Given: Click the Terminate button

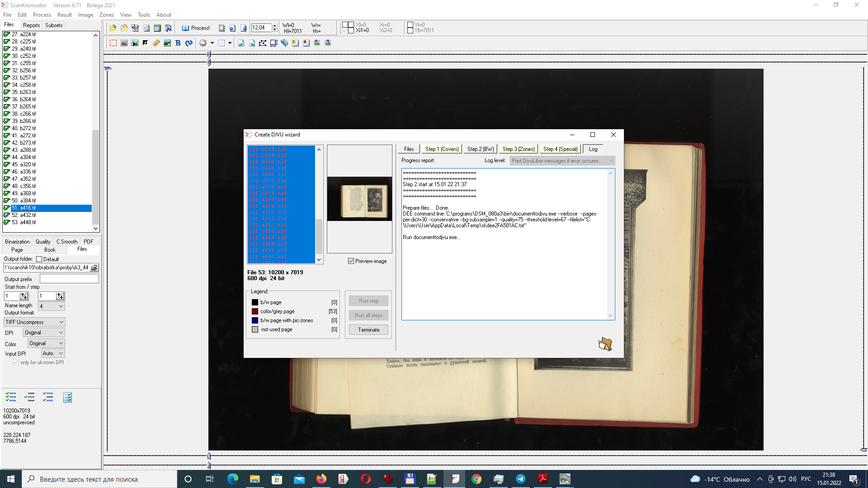Looking at the screenshot, I should [368, 329].
